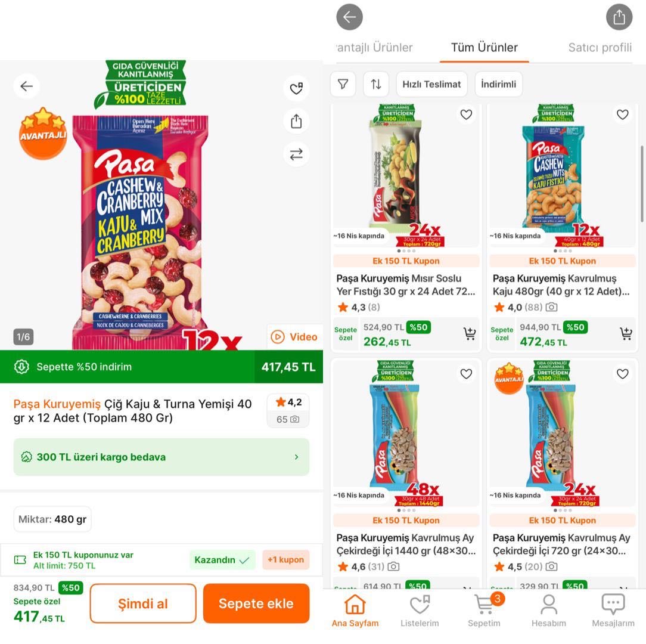This screenshot has height=644, width=646.
Task: Open the sort order arrows icon
Action: pos(375,84)
